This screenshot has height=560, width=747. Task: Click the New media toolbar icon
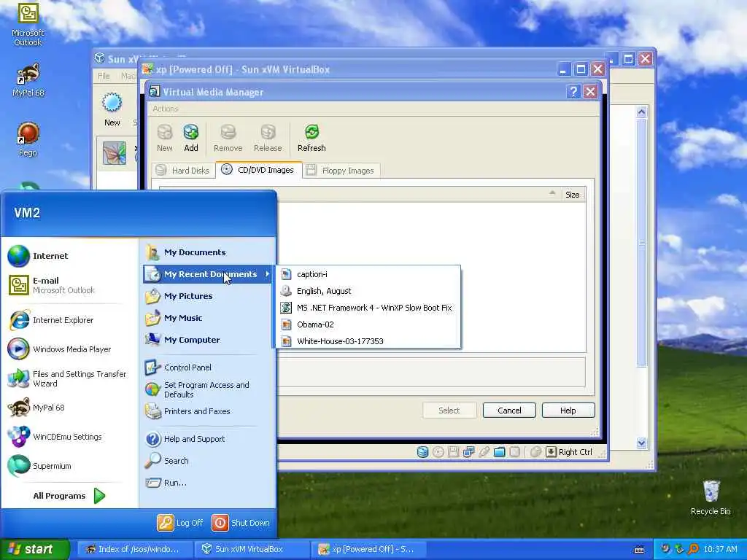(165, 138)
